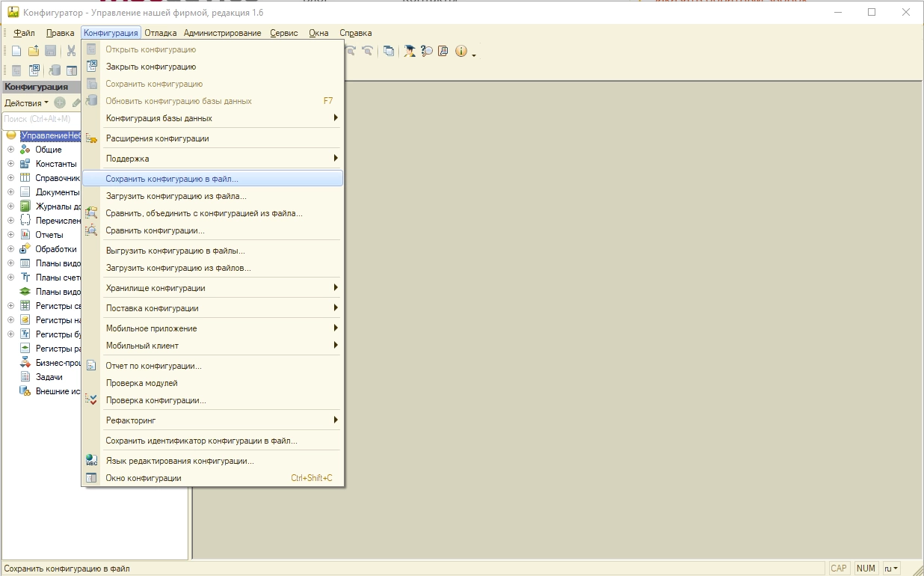The height and width of the screenshot is (576, 924).
Task: Expand the Общие tree node
Action: click(x=10, y=150)
